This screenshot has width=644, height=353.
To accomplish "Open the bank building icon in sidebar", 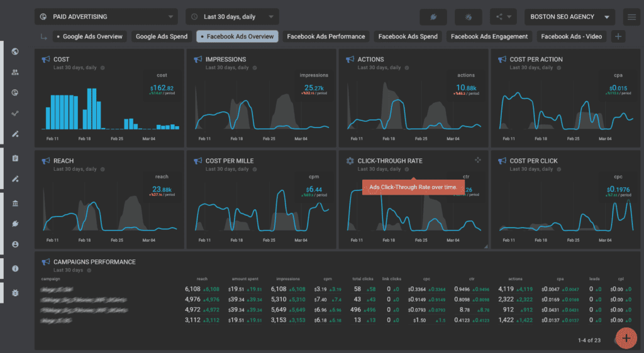I will click(15, 204).
